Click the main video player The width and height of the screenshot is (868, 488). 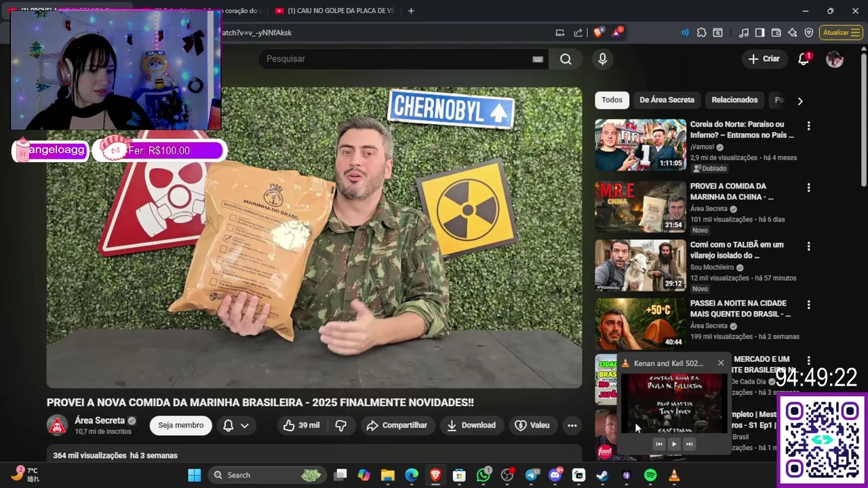(314, 237)
